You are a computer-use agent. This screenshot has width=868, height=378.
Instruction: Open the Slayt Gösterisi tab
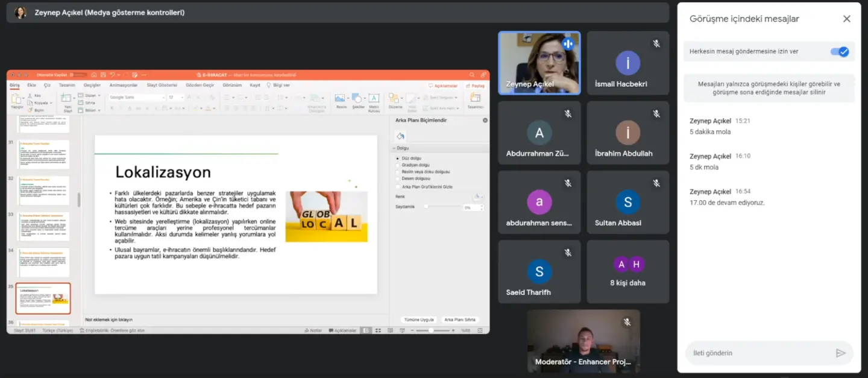click(x=162, y=85)
